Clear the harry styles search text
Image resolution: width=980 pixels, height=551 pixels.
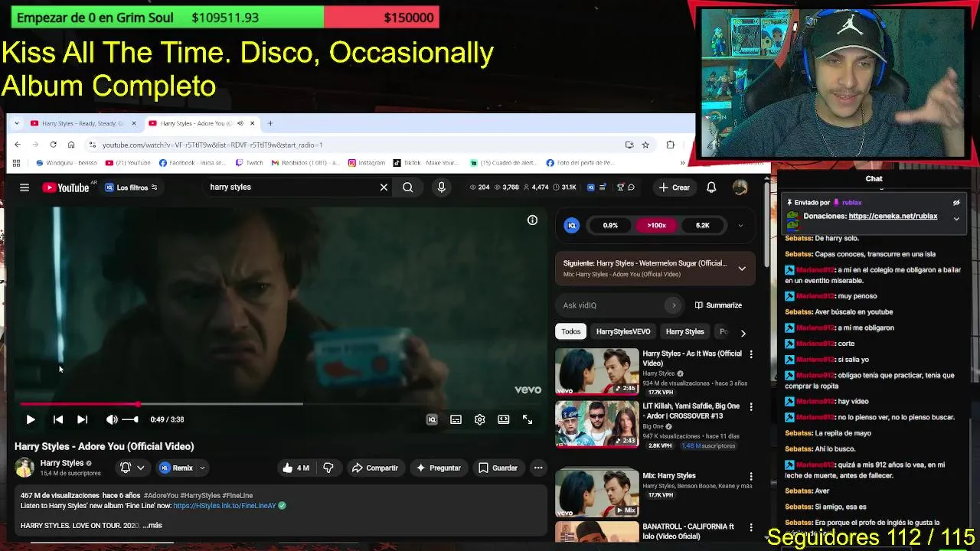click(384, 187)
